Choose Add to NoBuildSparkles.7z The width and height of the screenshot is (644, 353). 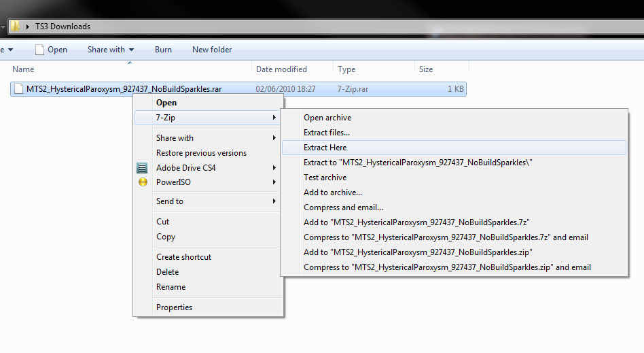click(x=416, y=222)
